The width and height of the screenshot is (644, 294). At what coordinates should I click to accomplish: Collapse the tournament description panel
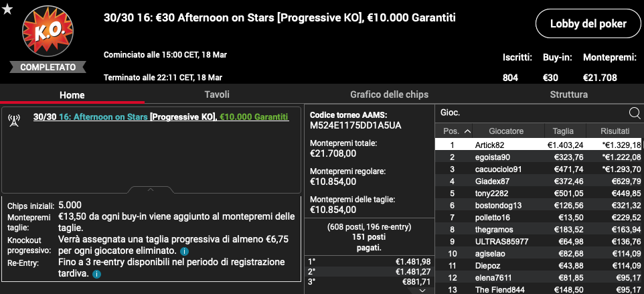pyautogui.click(x=151, y=190)
